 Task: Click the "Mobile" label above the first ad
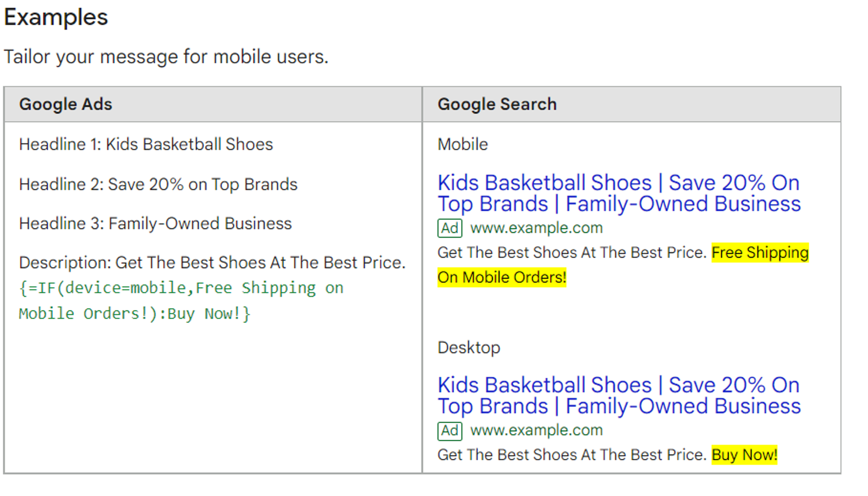click(462, 144)
